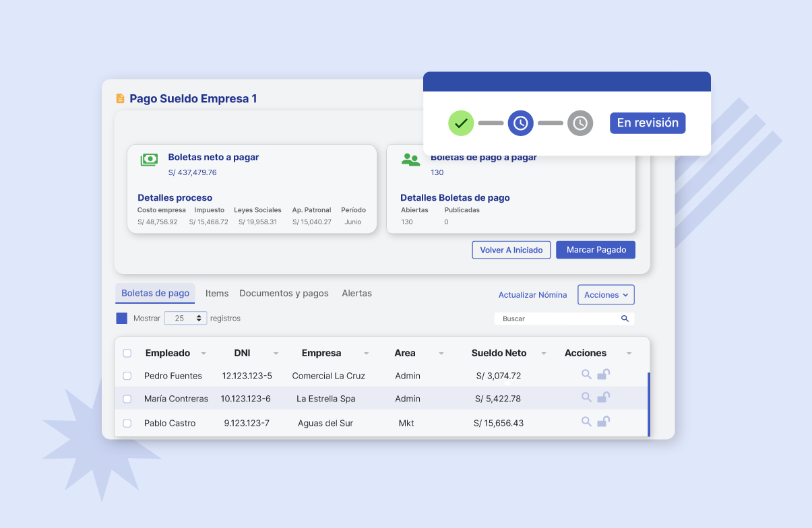
Task: Click DNI 12.123.123-5 cell
Action: [x=247, y=376]
